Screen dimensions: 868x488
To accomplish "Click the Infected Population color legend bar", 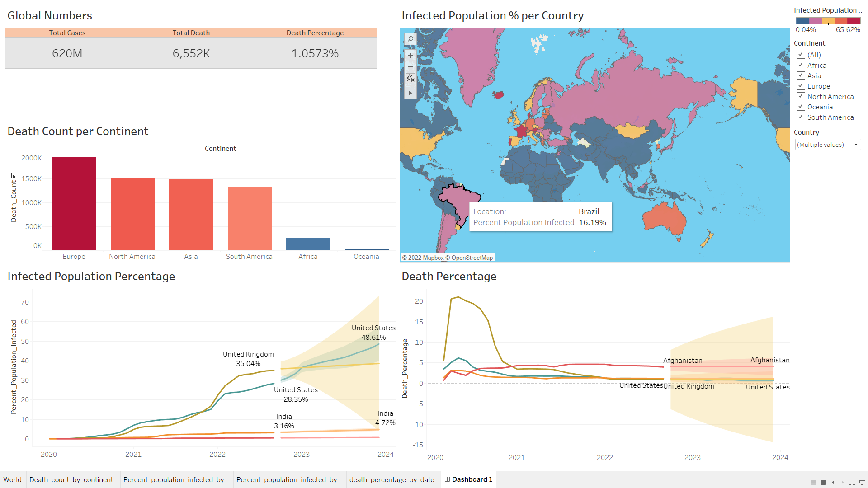I will tap(828, 21).
